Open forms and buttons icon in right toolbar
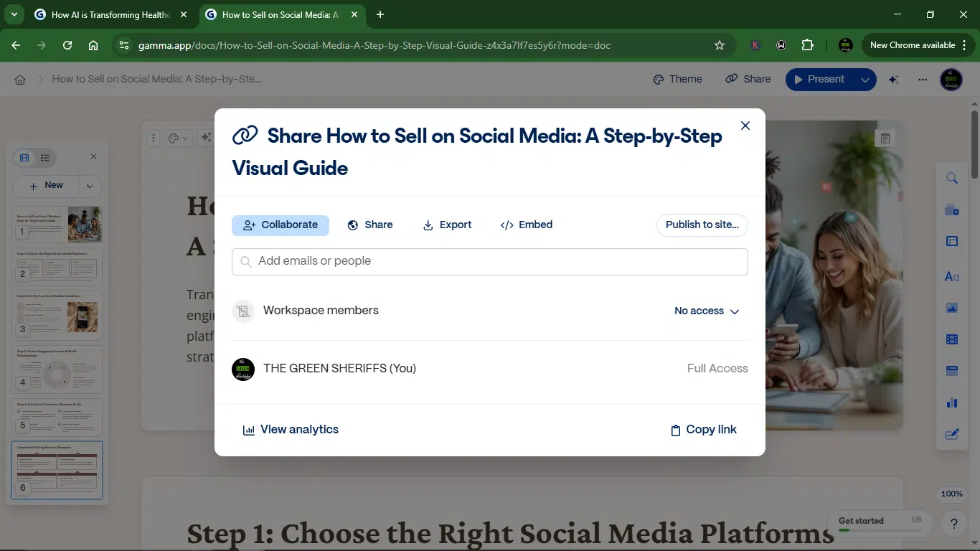This screenshot has width=980, height=551. tap(952, 434)
